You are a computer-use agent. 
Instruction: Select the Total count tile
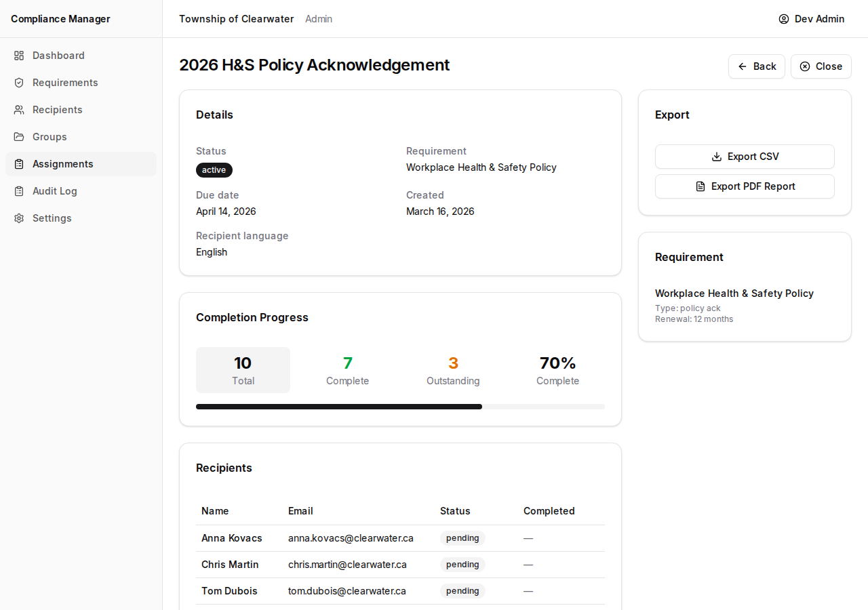[243, 370]
